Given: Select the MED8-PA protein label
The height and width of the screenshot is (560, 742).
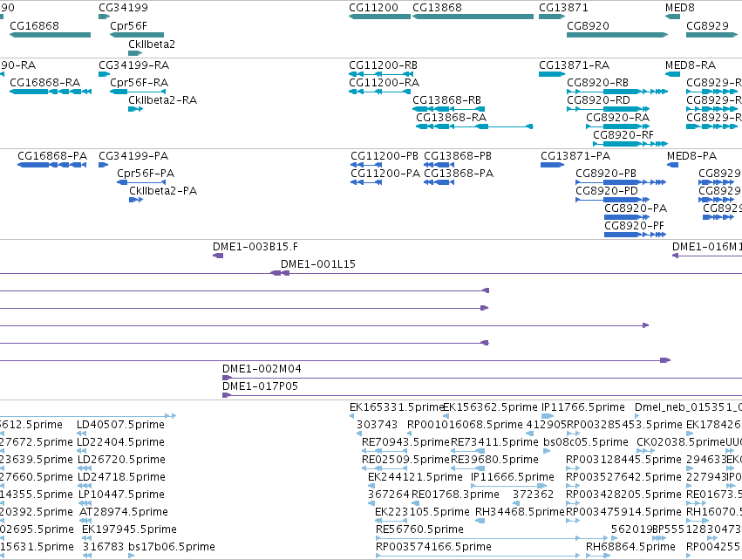Looking at the screenshot, I should pyautogui.click(x=691, y=156).
